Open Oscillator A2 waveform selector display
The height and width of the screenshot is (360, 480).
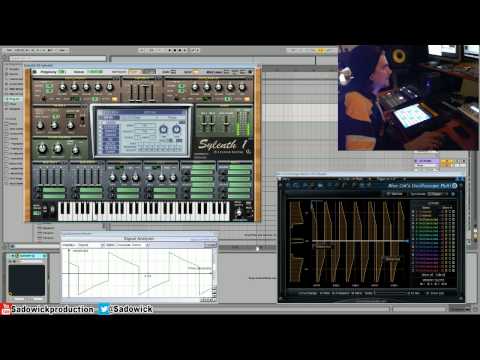click(x=207, y=99)
